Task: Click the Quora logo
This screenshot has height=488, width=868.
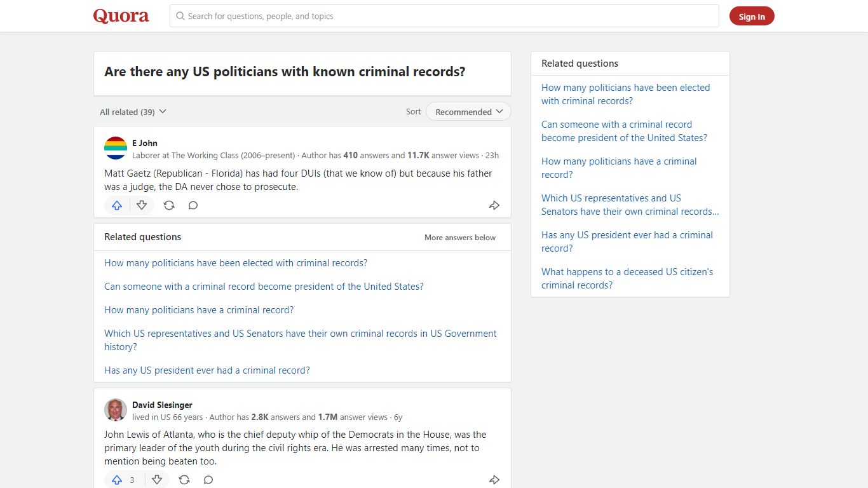Action: (x=121, y=16)
